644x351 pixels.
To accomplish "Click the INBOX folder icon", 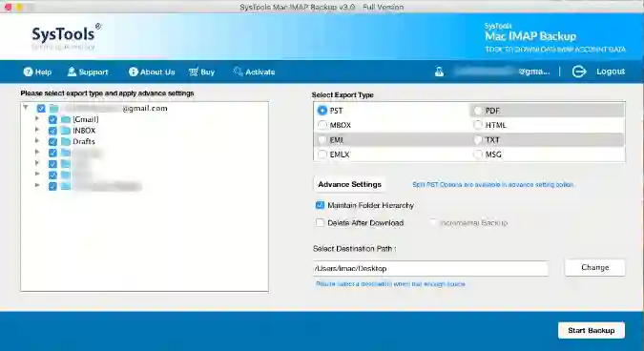I will coord(66,131).
